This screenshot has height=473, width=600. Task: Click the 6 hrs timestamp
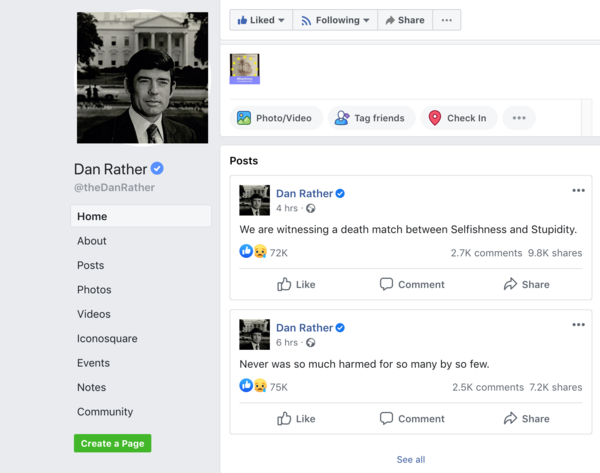(287, 343)
